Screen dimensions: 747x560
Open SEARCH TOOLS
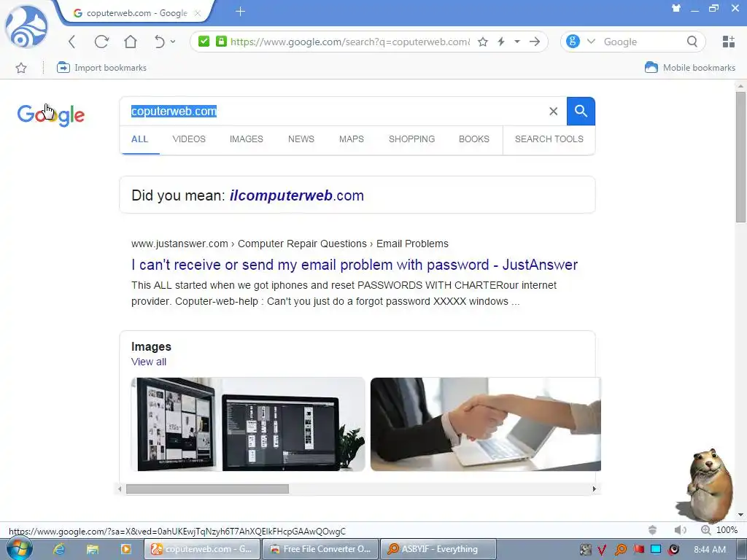point(549,139)
